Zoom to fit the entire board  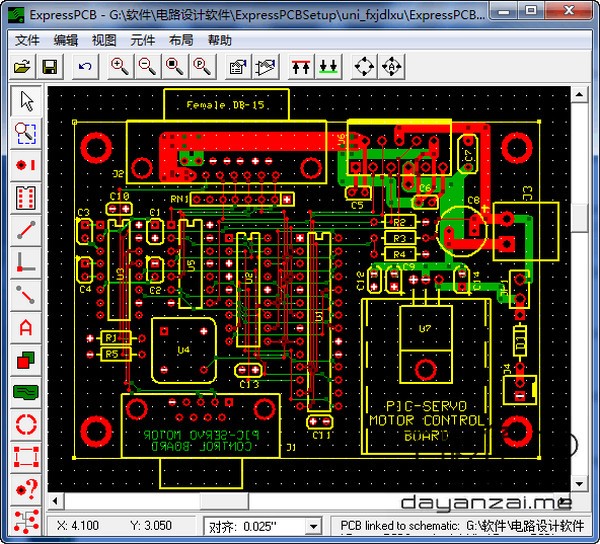point(174,67)
